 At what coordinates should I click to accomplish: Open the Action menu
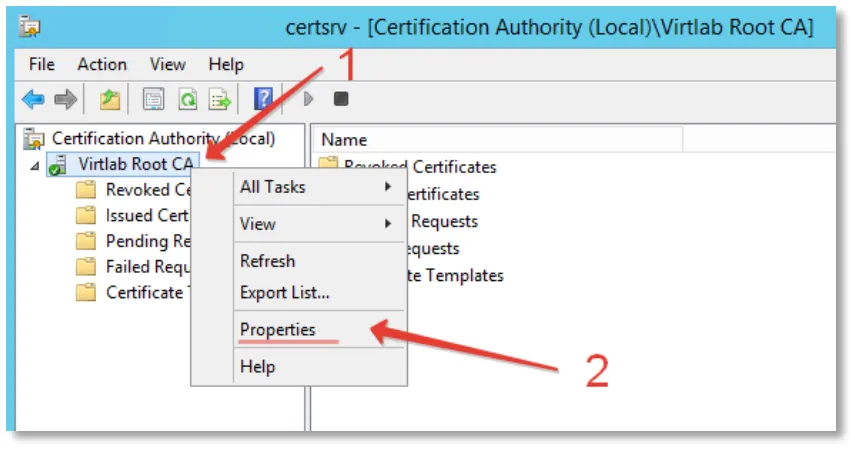tap(102, 64)
